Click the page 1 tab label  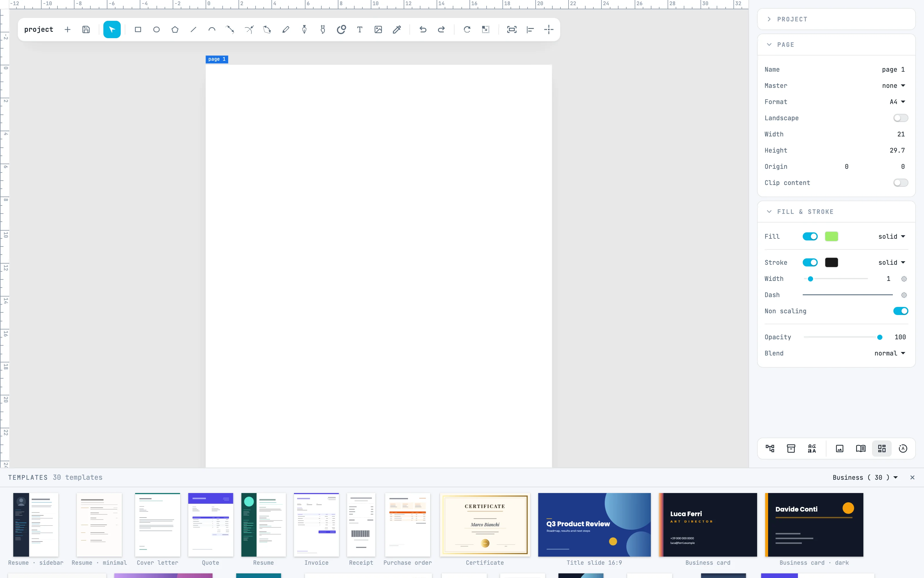(217, 59)
